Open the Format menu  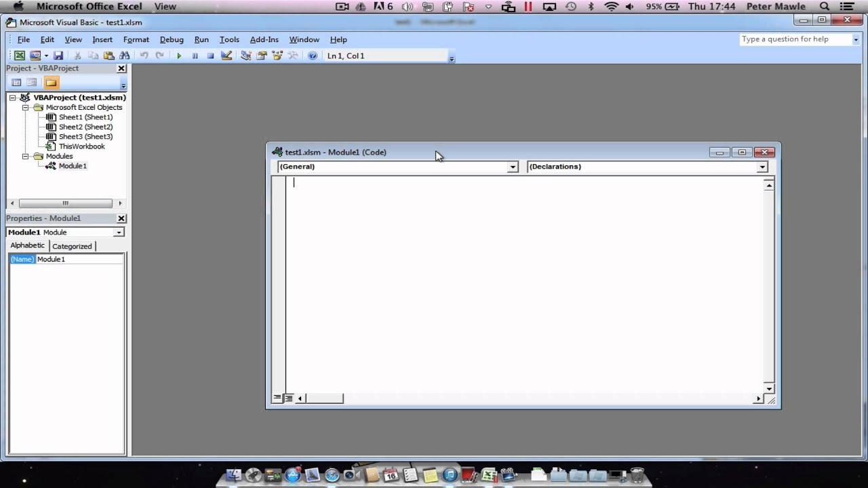[136, 39]
